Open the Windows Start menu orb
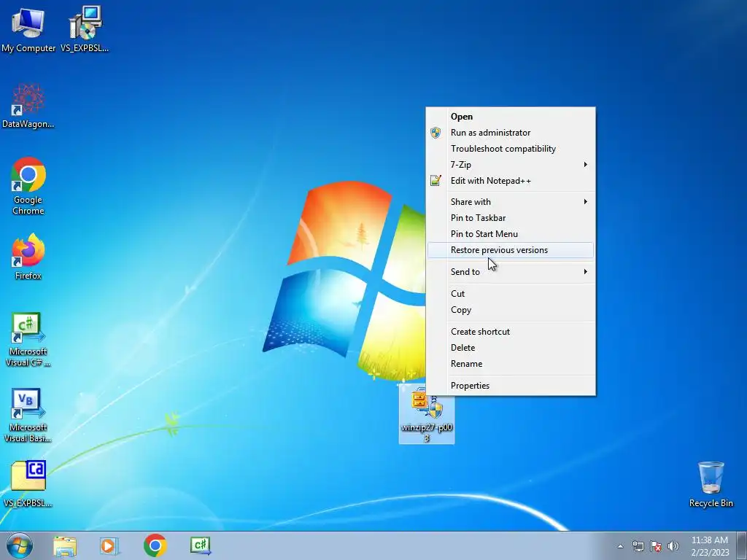The image size is (747, 560). (20, 545)
